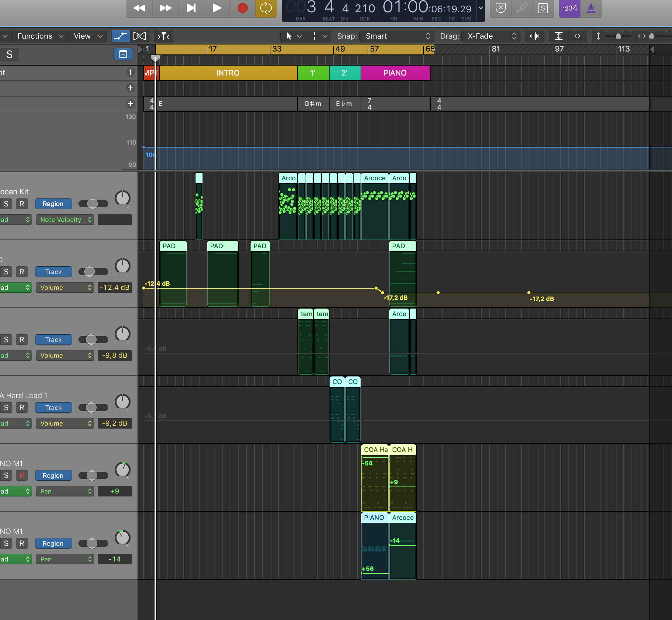Click Region button on Kit track
This screenshot has height=620, width=672.
point(53,204)
